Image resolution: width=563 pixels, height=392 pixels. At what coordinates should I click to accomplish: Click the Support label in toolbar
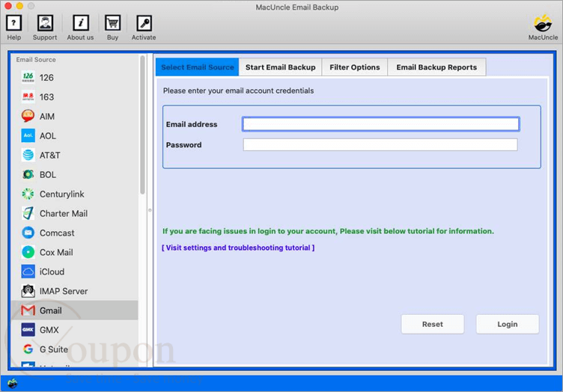tap(45, 37)
